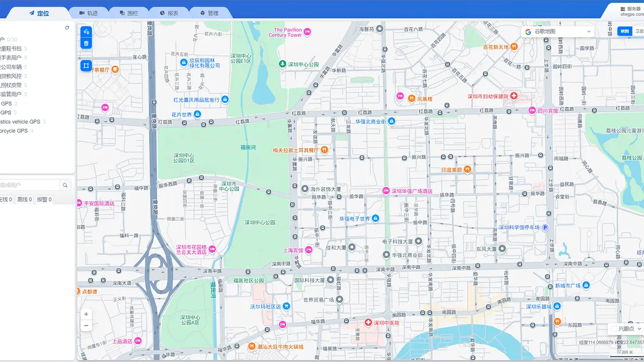Switch map view to 地图 mode
The height and width of the screenshot is (362, 644).
[625, 31]
